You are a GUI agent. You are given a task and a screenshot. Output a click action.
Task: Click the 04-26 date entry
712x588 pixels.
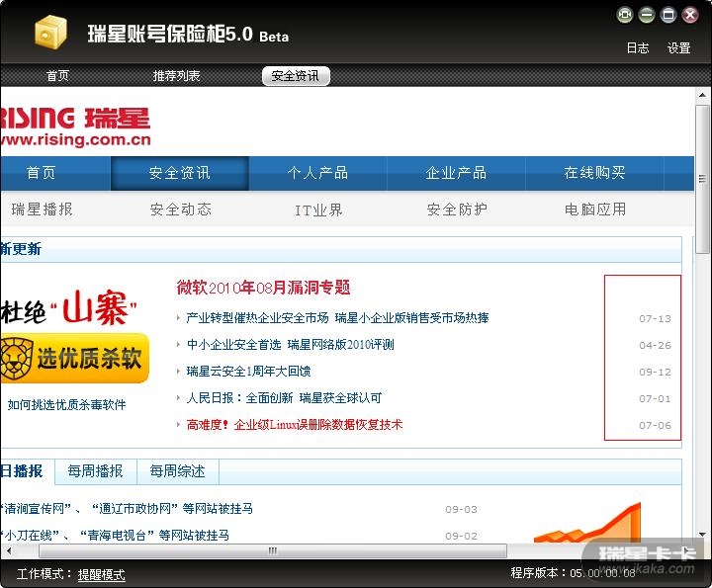pyautogui.click(x=655, y=345)
